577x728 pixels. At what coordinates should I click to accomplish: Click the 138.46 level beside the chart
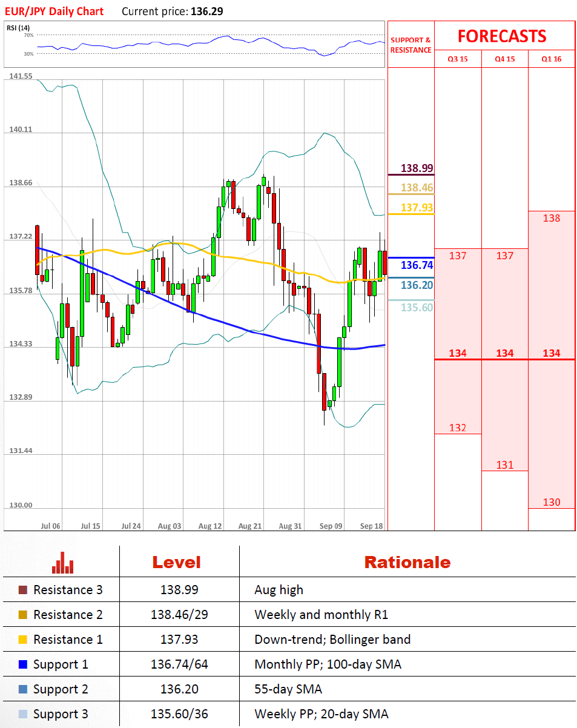point(418,188)
